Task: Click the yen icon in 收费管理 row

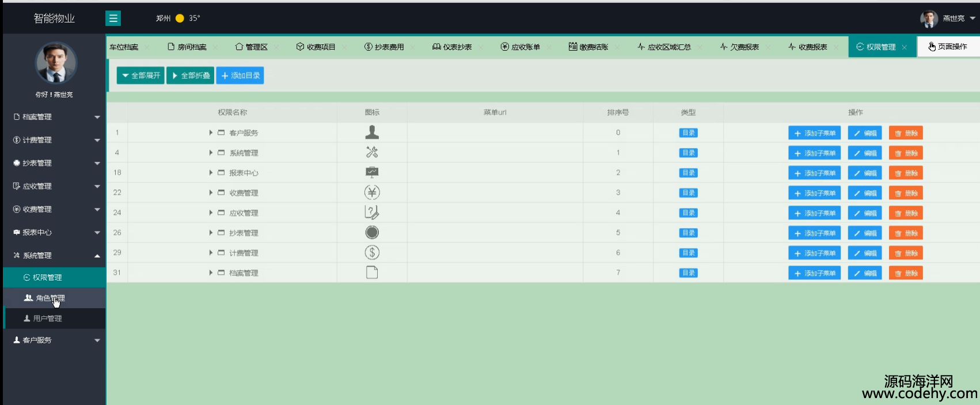Action: pyautogui.click(x=372, y=192)
